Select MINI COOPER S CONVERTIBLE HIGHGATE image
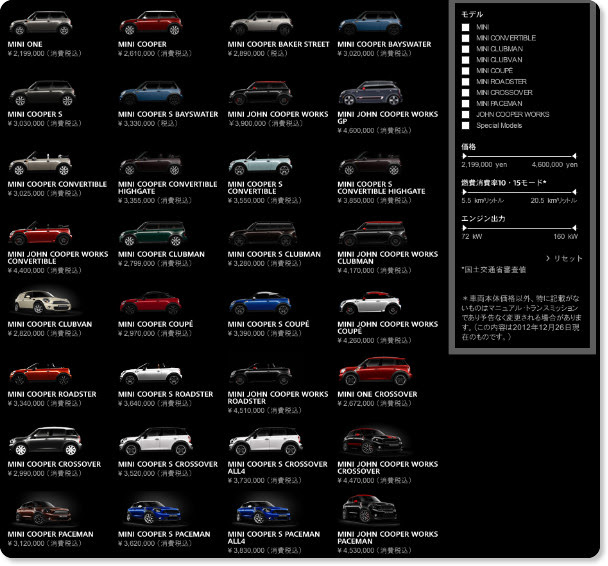This screenshot has height=566, width=608. pos(370,164)
